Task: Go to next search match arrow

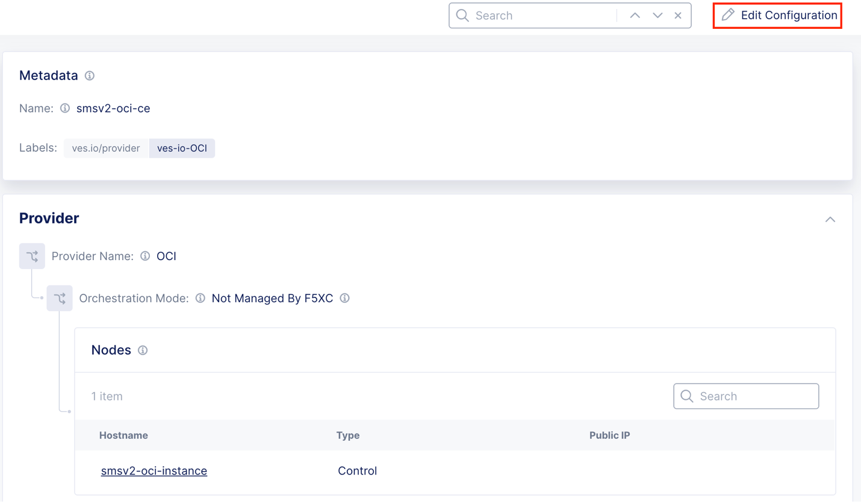Action: [657, 16]
